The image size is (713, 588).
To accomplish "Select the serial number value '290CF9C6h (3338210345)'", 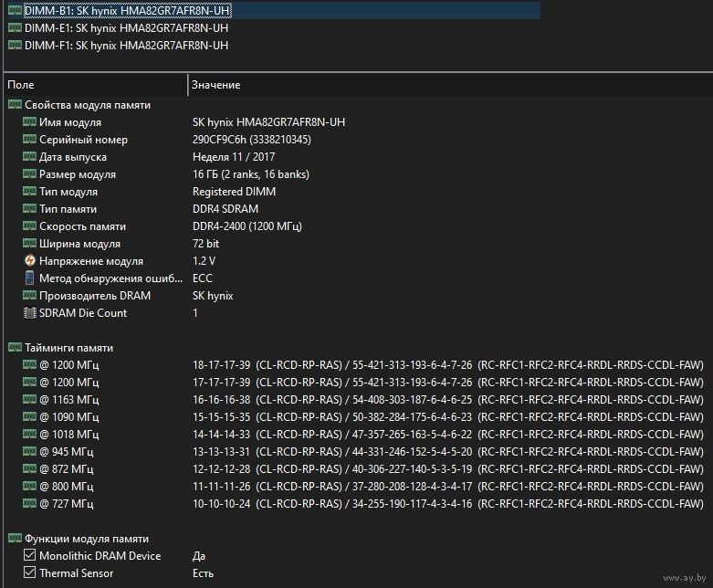I will pyautogui.click(x=252, y=140).
